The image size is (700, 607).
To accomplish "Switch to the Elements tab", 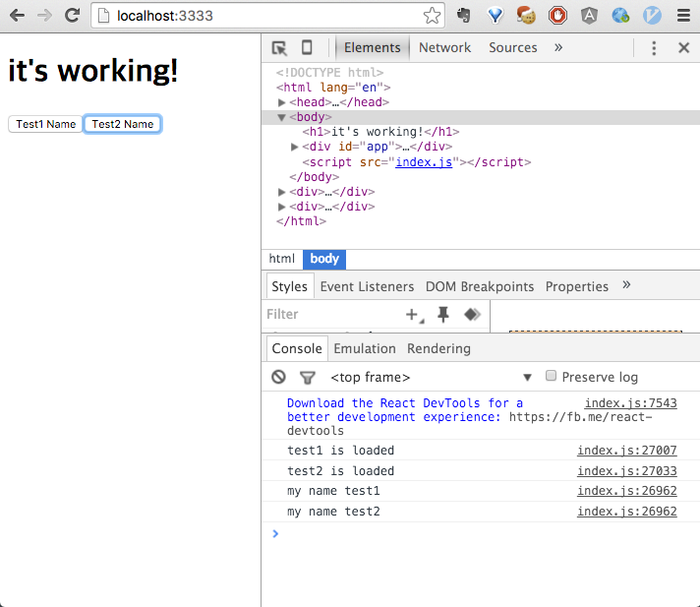I will pos(373,47).
